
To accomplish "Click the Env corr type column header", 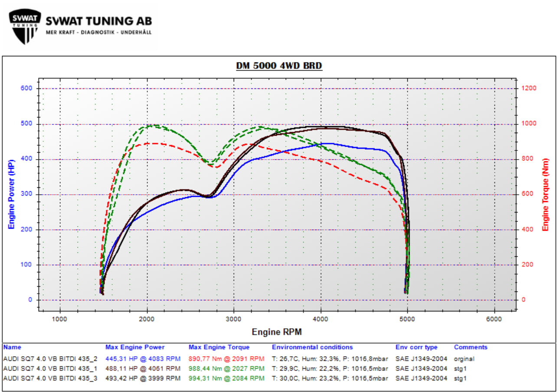I will 416,347.
